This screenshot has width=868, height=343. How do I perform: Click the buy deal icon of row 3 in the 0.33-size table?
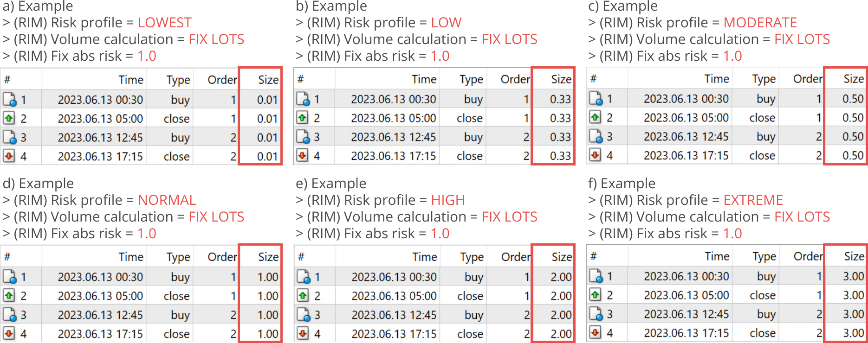303,137
